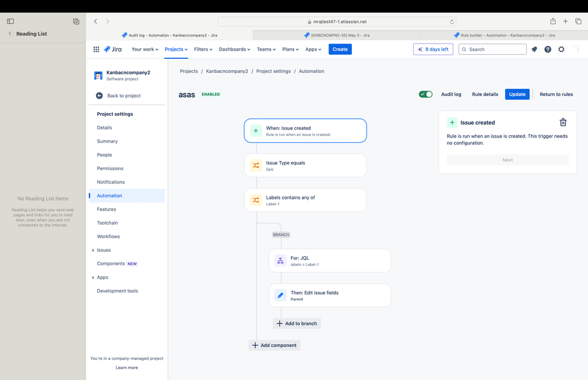Delete the Issue created trigger via trash icon

pyautogui.click(x=563, y=122)
